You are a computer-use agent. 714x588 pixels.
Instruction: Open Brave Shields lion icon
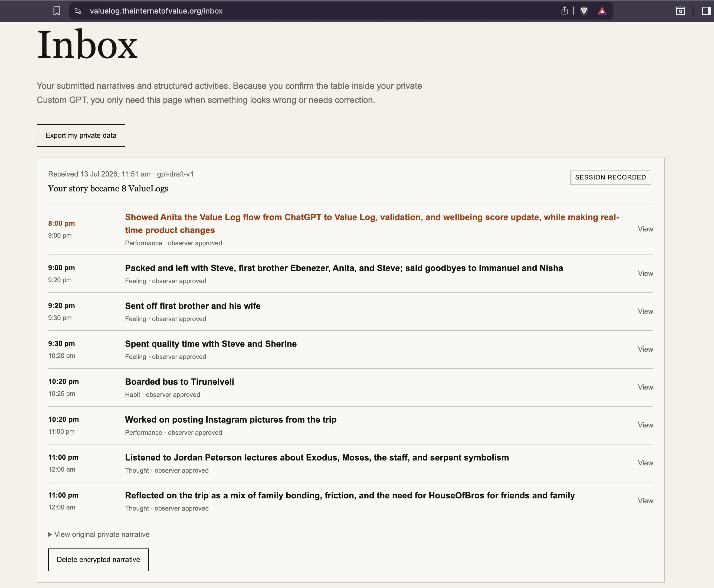(584, 11)
